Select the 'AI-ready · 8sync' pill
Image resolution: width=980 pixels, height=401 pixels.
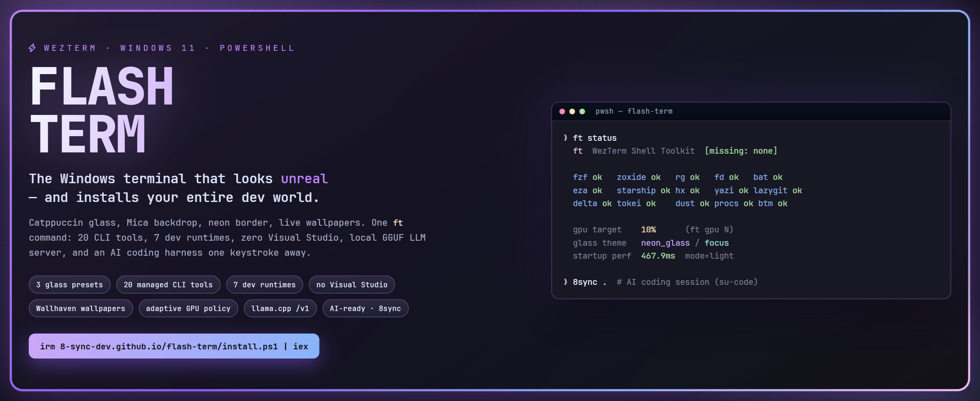click(365, 309)
